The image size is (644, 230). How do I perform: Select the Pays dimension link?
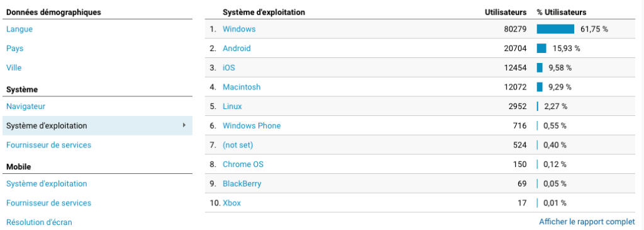point(15,49)
